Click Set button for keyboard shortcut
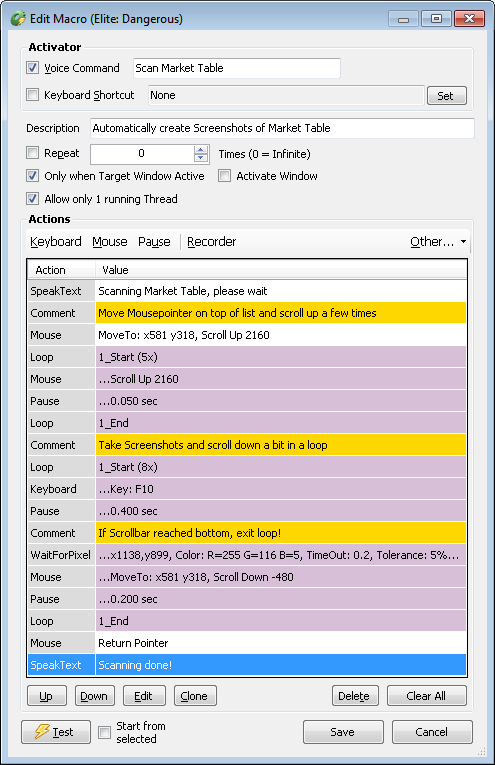Image resolution: width=495 pixels, height=765 pixels. pyautogui.click(x=447, y=96)
